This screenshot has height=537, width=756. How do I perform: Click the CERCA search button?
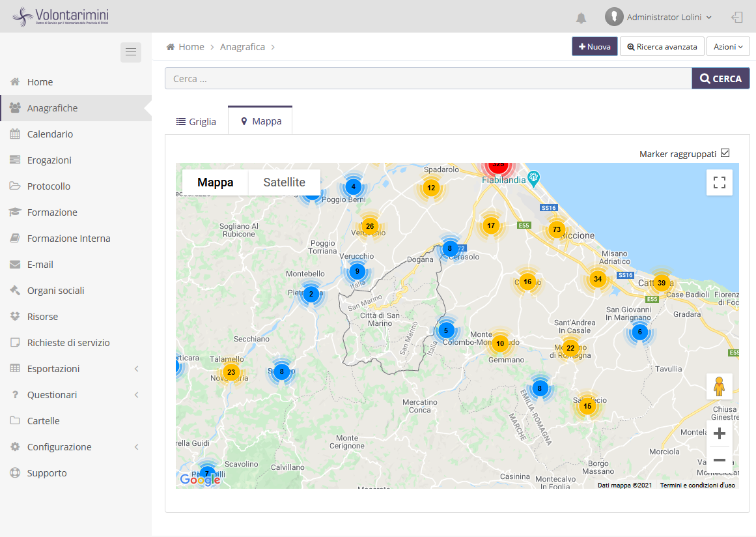(x=720, y=79)
